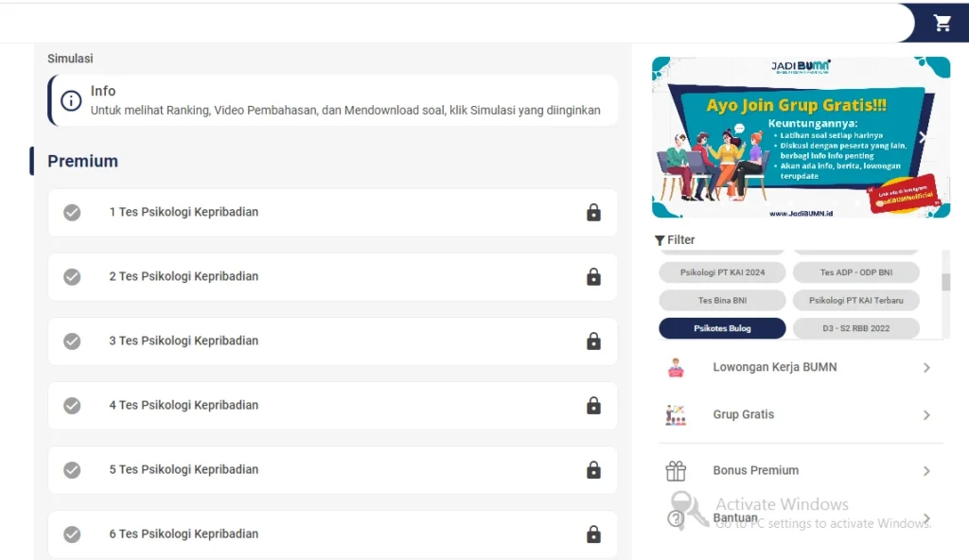Select Tes Bina BNI filter chip

pyautogui.click(x=722, y=301)
